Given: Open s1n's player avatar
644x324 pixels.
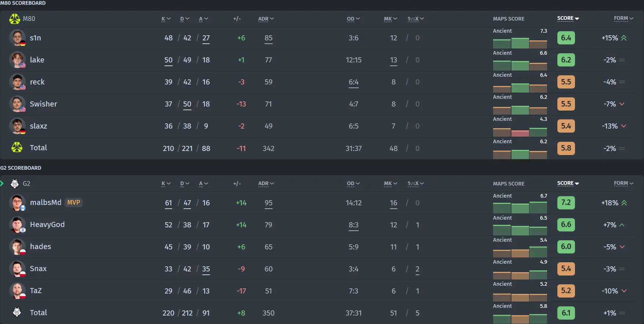Looking at the screenshot, I should pyautogui.click(x=17, y=38).
